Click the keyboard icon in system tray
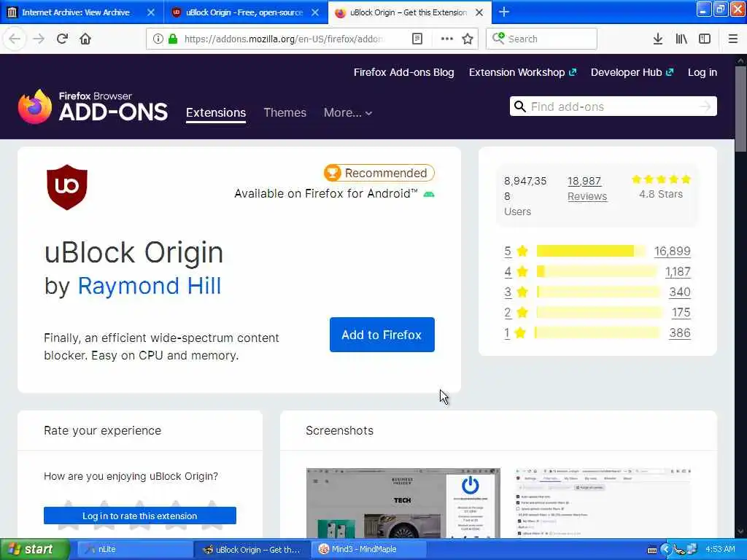The image size is (747, 560). pyautogui.click(x=652, y=550)
